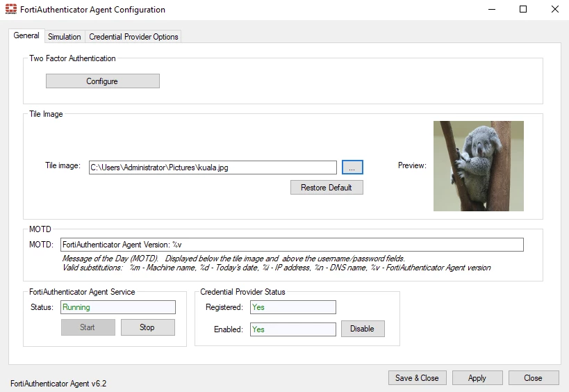
Task: Stop the FortiAuthenticator Agent service
Action: coord(148,327)
